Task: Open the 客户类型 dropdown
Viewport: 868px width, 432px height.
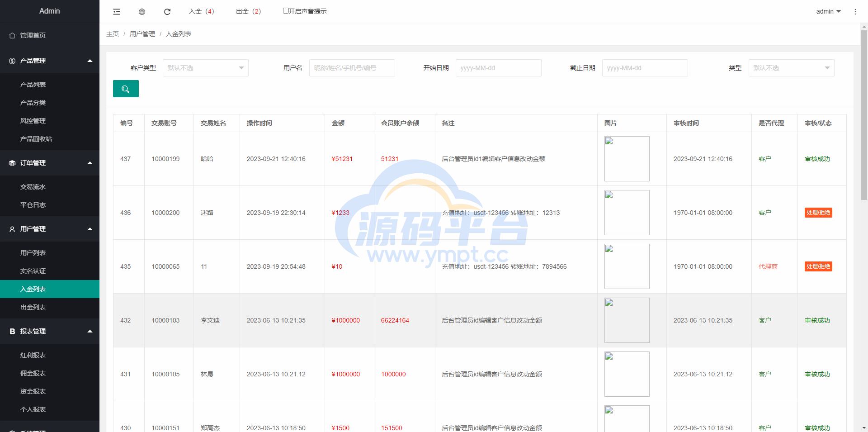Action: [206, 68]
